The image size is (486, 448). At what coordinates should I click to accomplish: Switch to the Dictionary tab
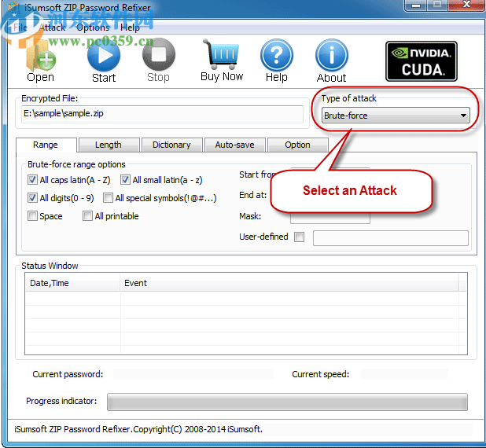tap(171, 145)
